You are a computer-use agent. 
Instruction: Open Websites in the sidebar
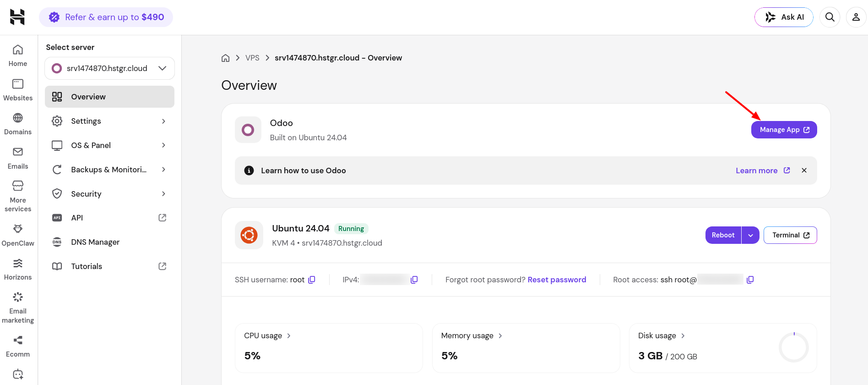18,90
